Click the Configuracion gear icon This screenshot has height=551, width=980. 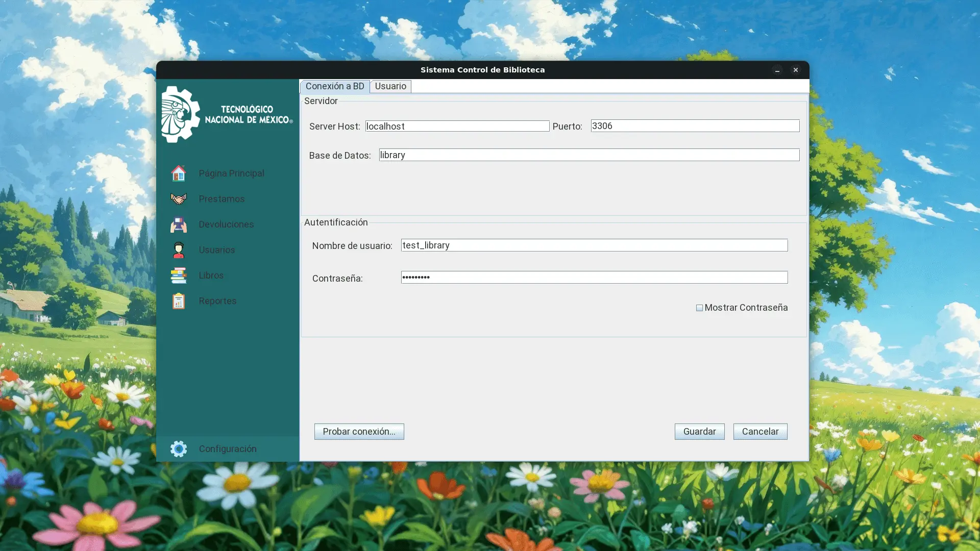point(178,448)
